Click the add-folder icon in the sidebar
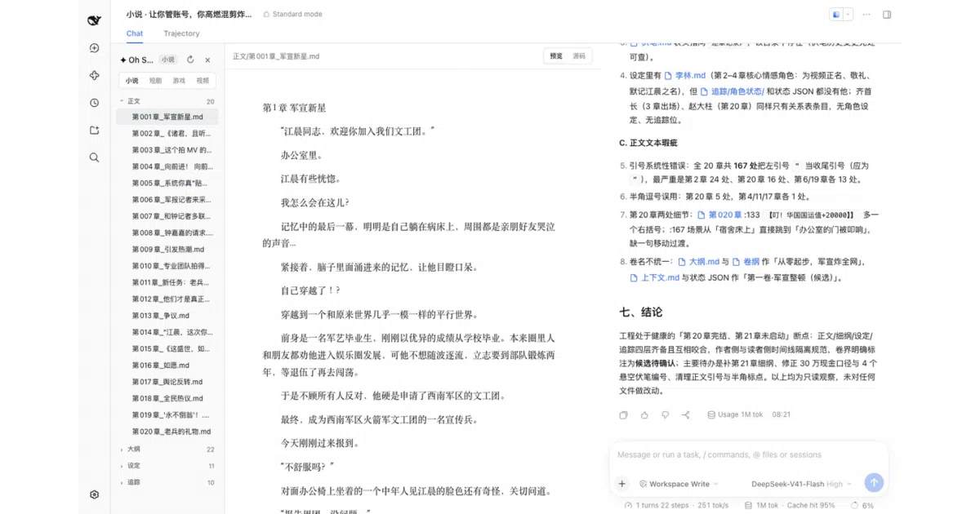The width and height of the screenshot is (980, 514). (x=94, y=131)
